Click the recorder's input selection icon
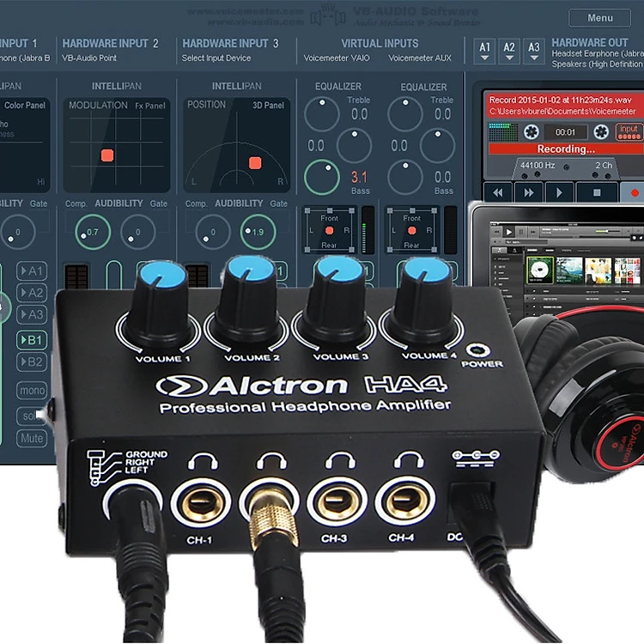The width and height of the screenshot is (644, 644). (x=629, y=131)
